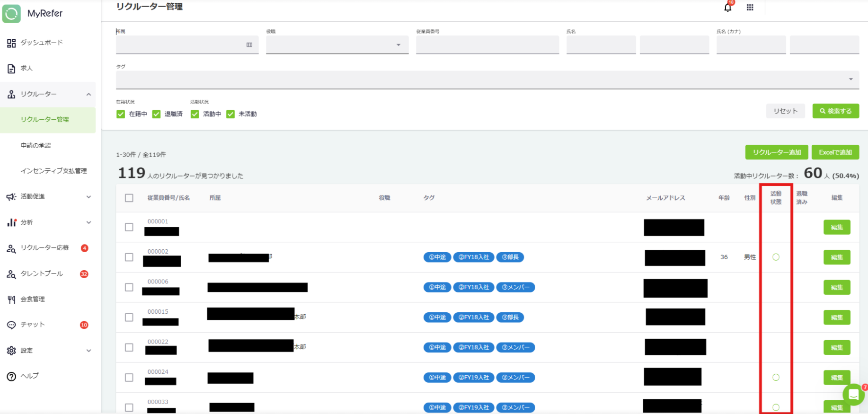Click the 会食管理 fork and knife icon
The width and height of the screenshot is (868, 414).
click(x=11, y=299)
